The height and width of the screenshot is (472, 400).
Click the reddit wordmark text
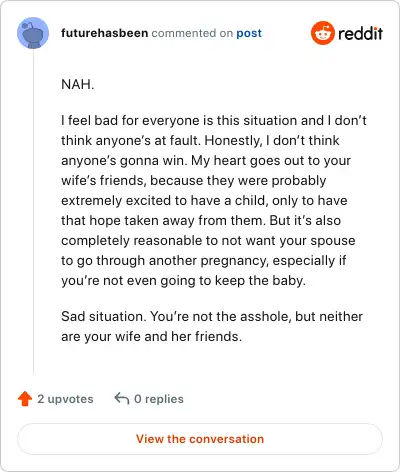(360, 33)
